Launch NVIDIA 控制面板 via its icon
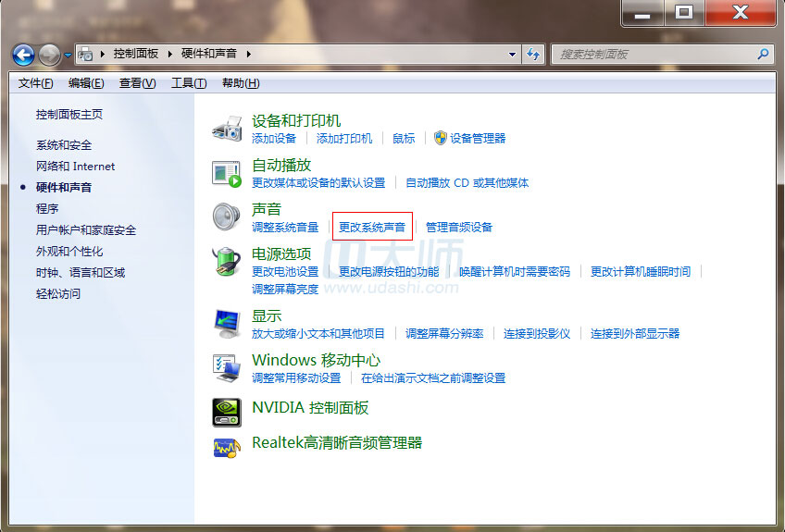This screenshot has height=532, width=785. tap(227, 409)
